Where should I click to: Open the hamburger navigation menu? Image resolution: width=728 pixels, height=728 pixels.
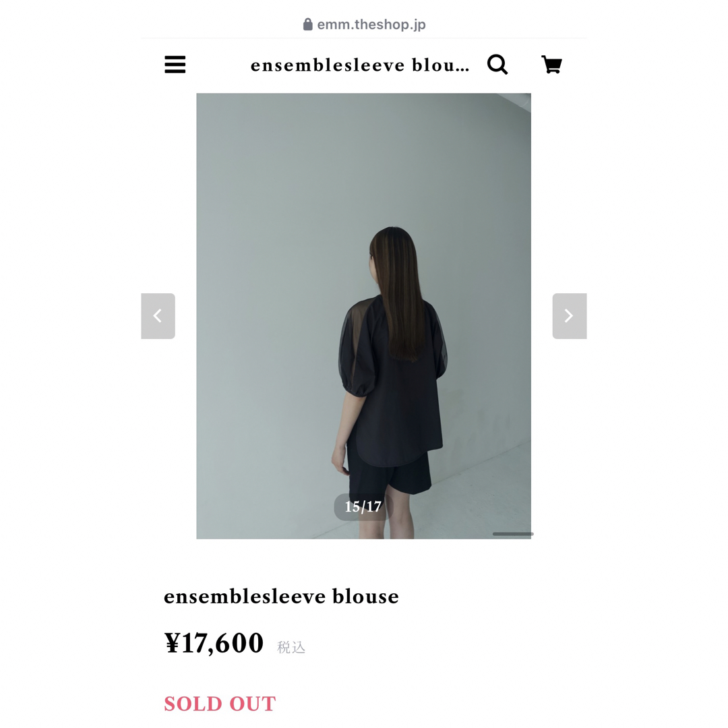(175, 65)
